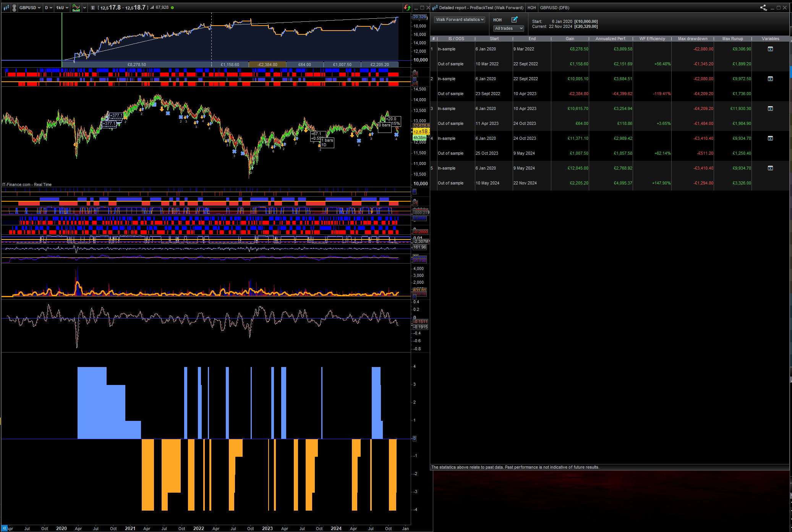Click the share icon in report window

tap(763, 8)
